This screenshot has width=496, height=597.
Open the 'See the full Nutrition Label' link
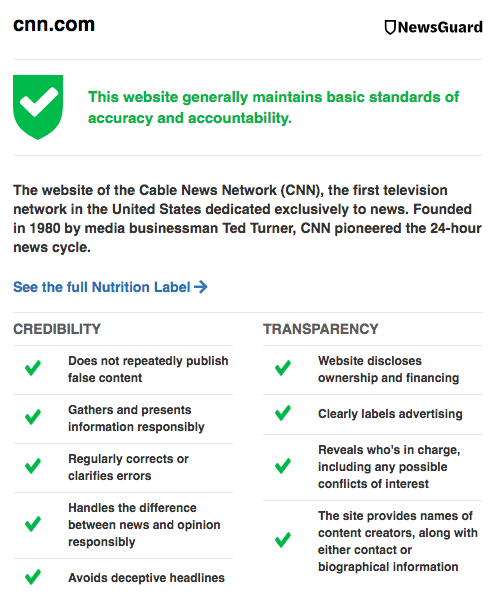[110, 287]
